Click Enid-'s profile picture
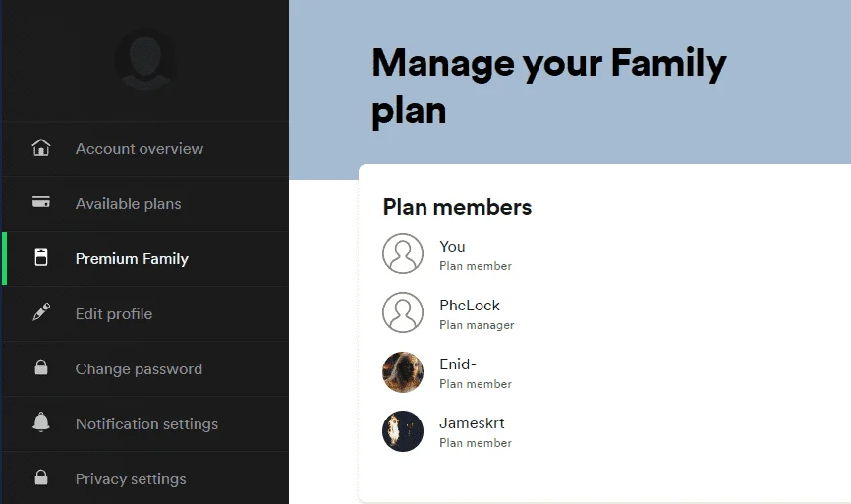The image size is (851, 504). coord(403,372)
